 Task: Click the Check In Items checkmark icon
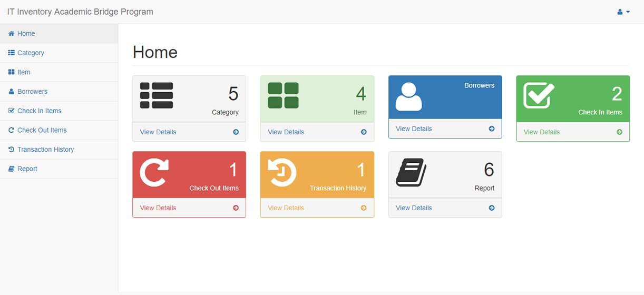pyautogui.click(x=539, y=96)
